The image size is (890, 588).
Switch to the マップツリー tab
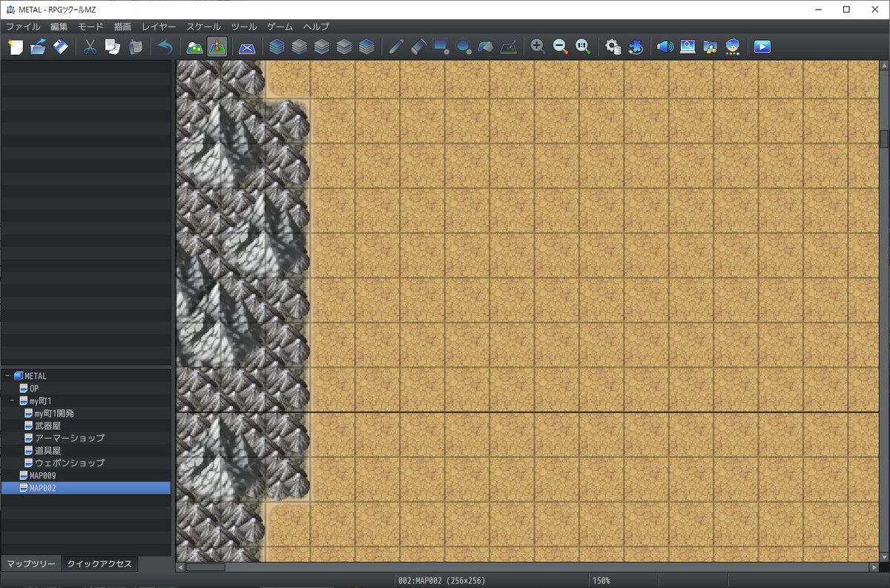coord(31,564)
